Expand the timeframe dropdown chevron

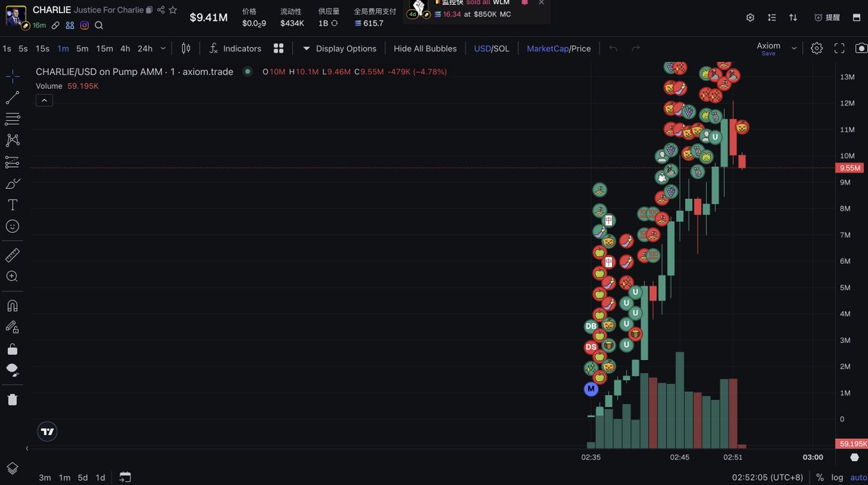click(163, 48)
